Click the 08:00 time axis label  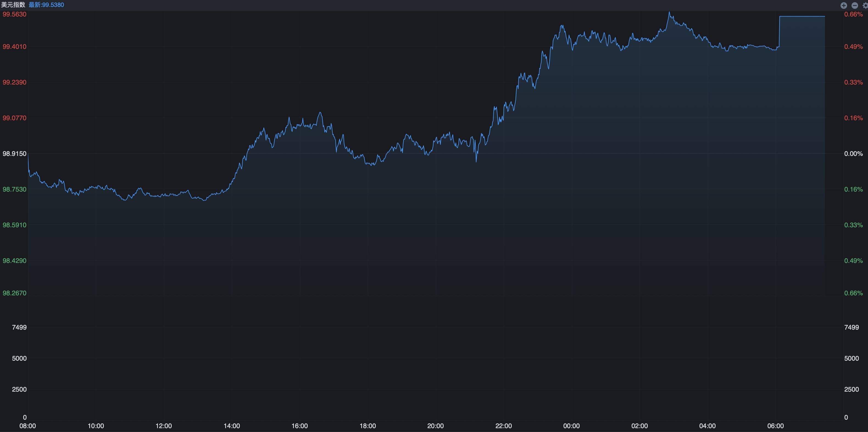pos(28,426)
